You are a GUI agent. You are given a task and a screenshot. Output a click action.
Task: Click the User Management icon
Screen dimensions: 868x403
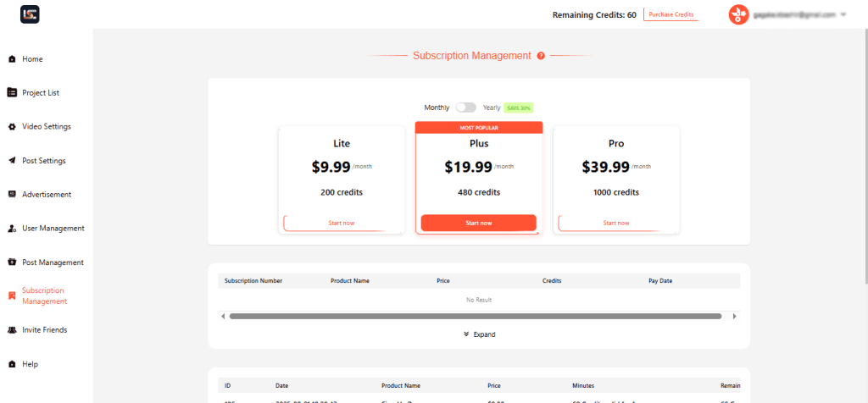[x=12, y=229]
